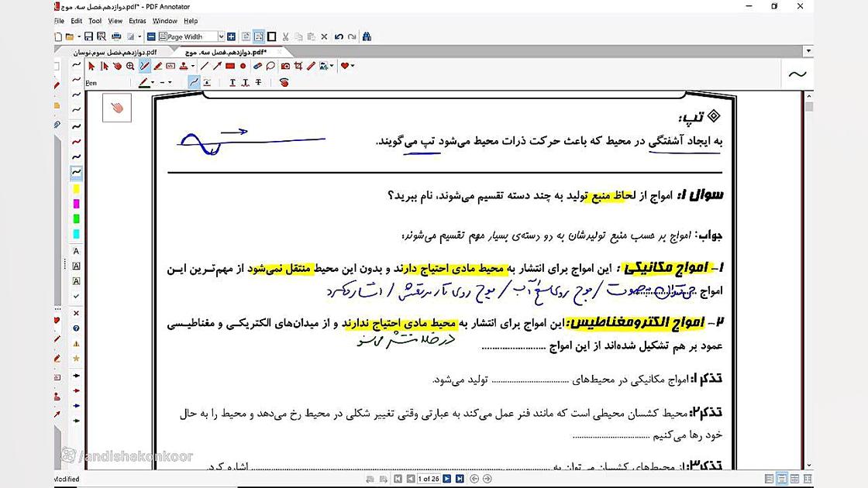Click the pan hand thumbnail box
Image resolution: width=868 pixels, height=488 pixels.
(117, 108)
